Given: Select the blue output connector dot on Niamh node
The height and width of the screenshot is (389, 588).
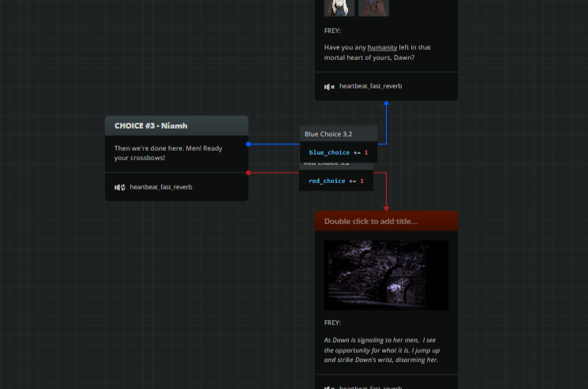Looking at the screenshot, I should click(x=249, y=144).
